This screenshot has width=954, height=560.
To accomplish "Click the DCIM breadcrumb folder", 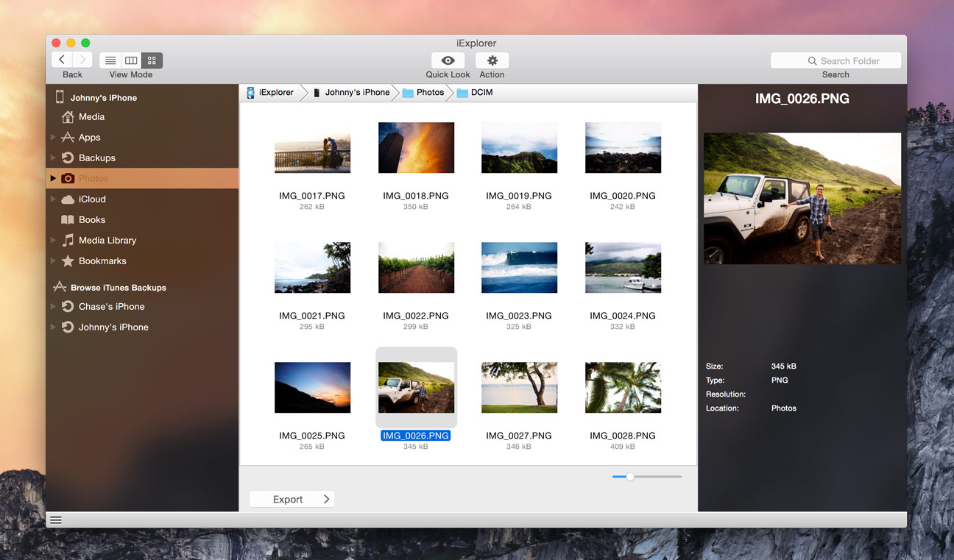I will pyautogui.click(x=475, y=93).
